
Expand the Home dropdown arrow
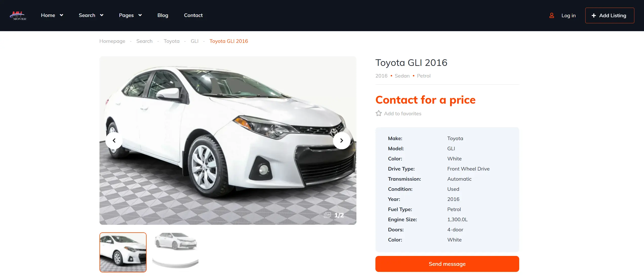(61, 15)
